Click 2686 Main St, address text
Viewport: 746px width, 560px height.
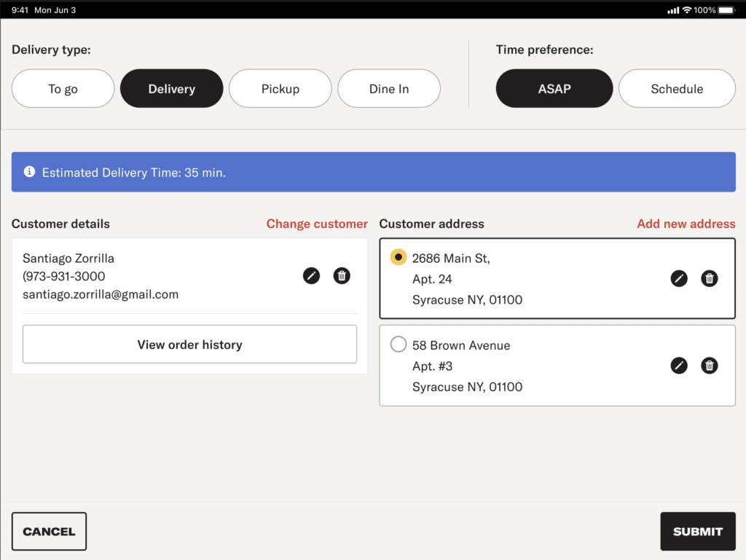(x=451, y=258)
